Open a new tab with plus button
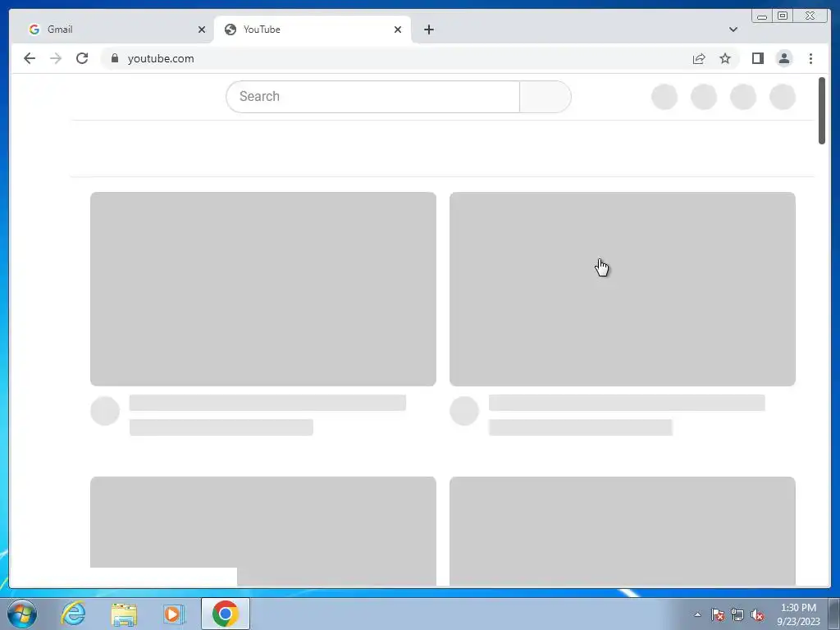Screen dimensions: 840x630 (x=428, y=30)
